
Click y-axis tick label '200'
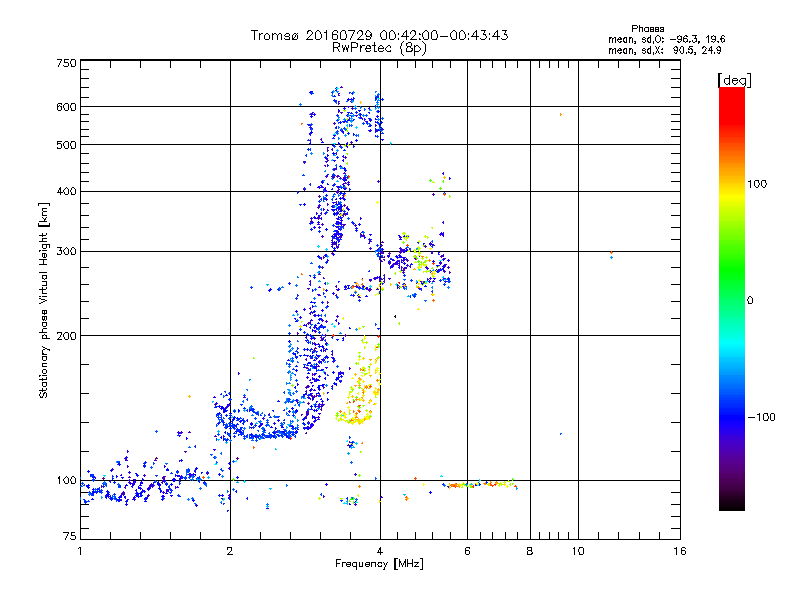[66, 336]
